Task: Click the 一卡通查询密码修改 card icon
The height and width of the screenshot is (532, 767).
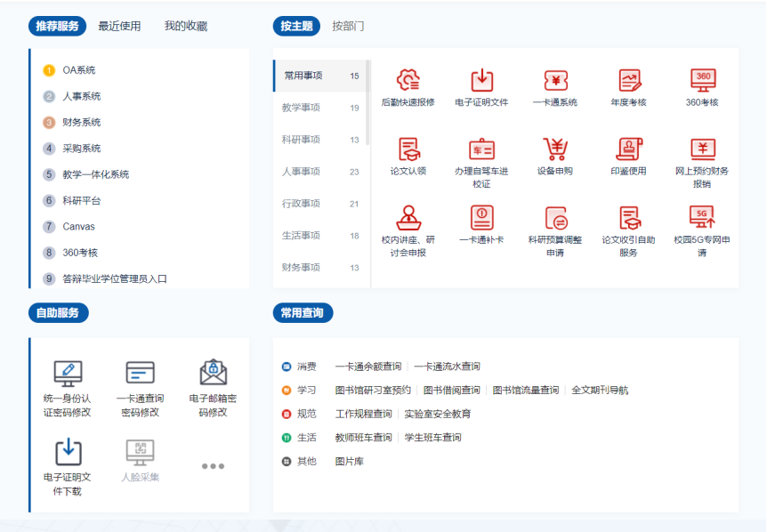Action: pyautogui.click(x=141, y=374)
